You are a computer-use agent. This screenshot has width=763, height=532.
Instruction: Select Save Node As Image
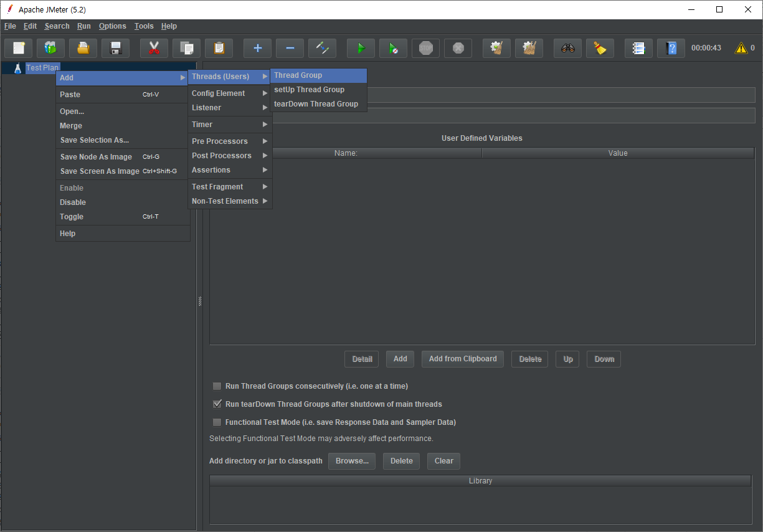(123, 157)
